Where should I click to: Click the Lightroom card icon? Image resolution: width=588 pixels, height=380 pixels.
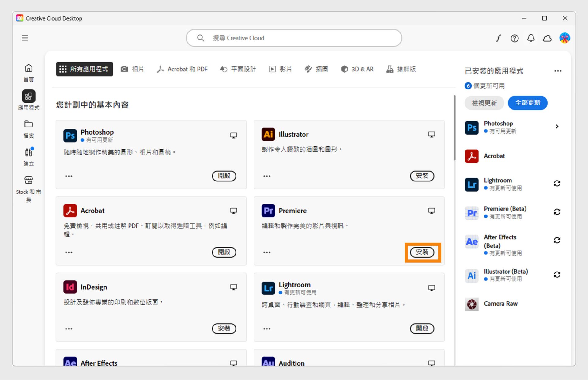268,288
